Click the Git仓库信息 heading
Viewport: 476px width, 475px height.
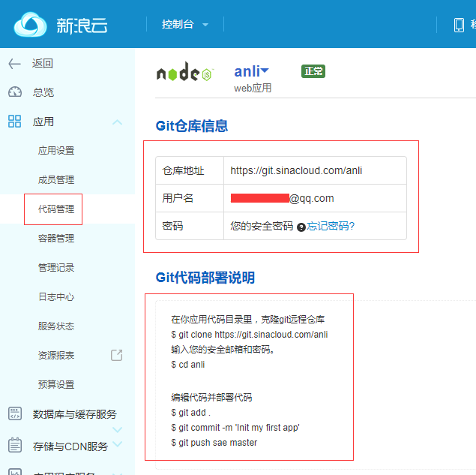[x=192, y=126]
